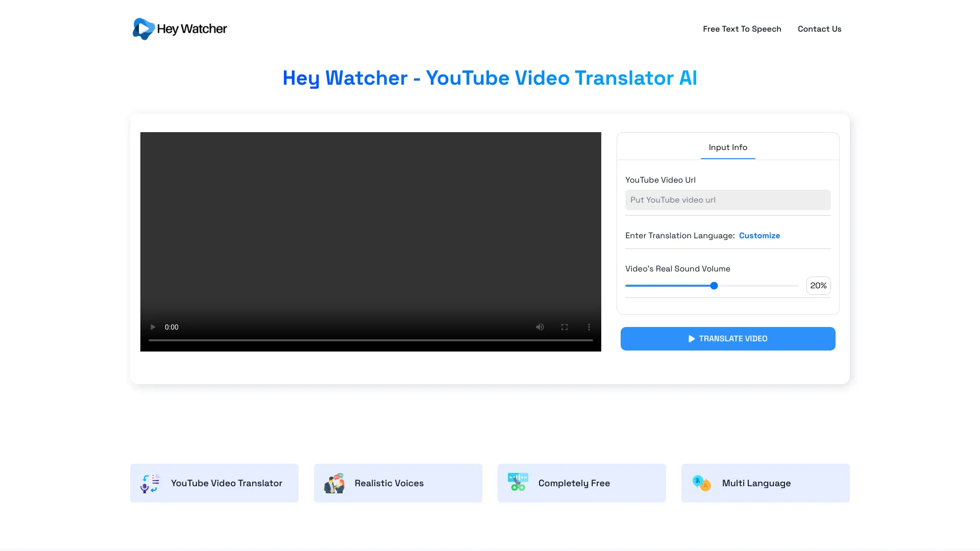Click the Realistic Voices feature icon
Viewport: 980px width, 551px height.
click(333, 483)
